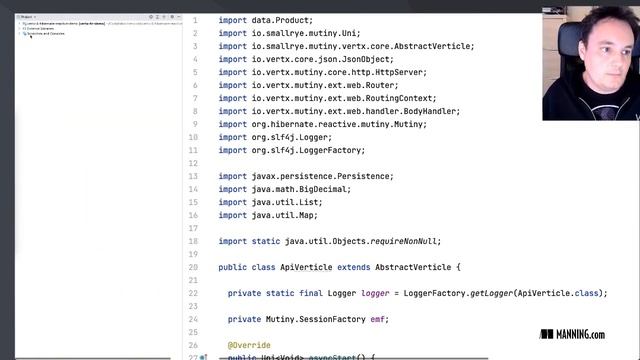Click line number 20 in the gutter
The width and height of the screenshot is (640, 360).
tap(193, 267)
